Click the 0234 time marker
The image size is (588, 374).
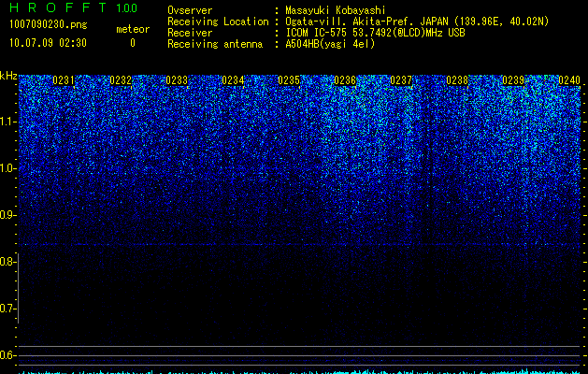233,80
